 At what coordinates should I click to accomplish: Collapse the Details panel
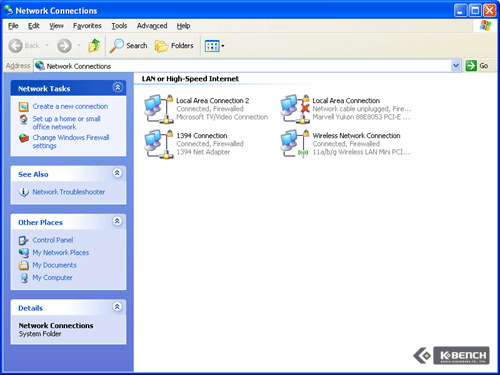pyautogui.click(x=117, y=306)
